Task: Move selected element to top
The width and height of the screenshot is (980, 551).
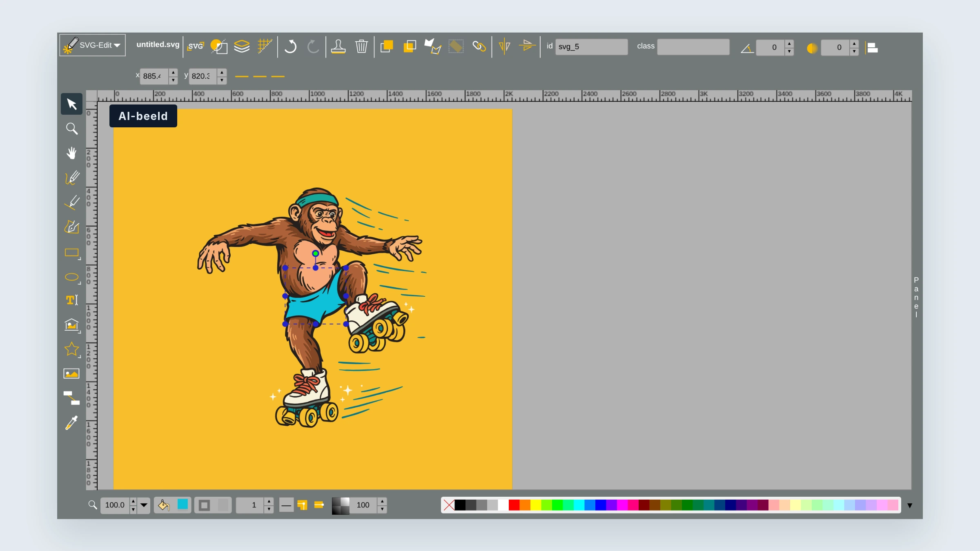Action: 386,47
